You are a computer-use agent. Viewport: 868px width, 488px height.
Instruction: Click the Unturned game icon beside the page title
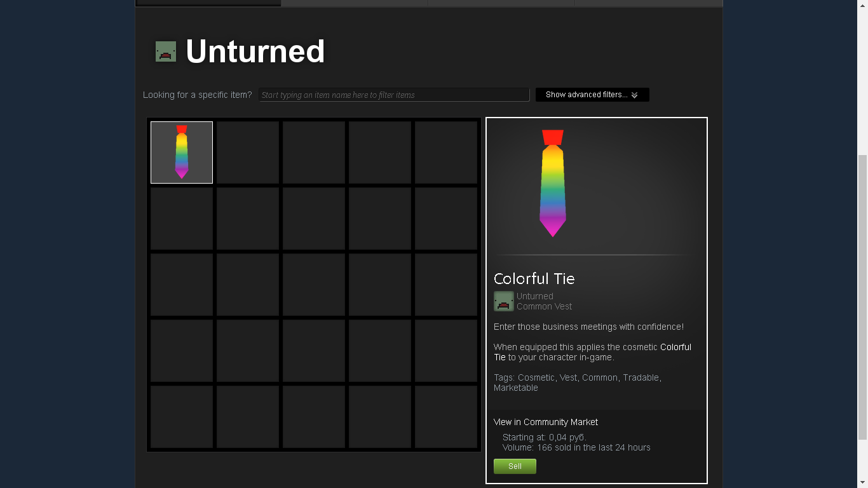click(166, 52)
